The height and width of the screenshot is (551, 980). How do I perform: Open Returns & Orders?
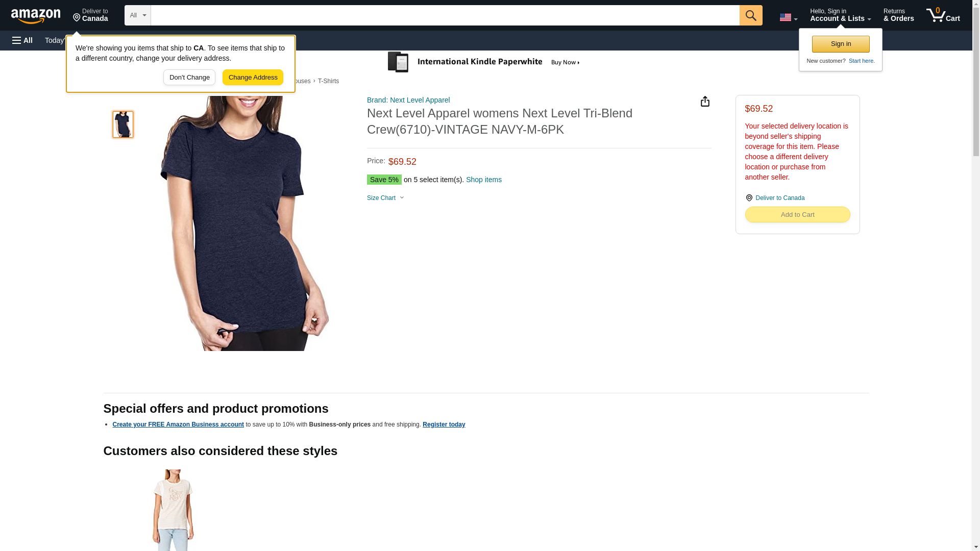tap(898, 15)
